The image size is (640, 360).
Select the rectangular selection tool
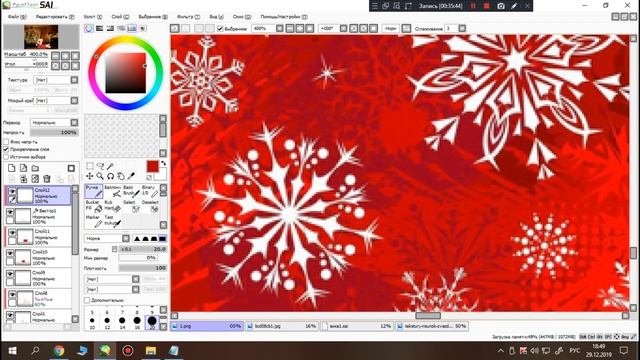90,166
